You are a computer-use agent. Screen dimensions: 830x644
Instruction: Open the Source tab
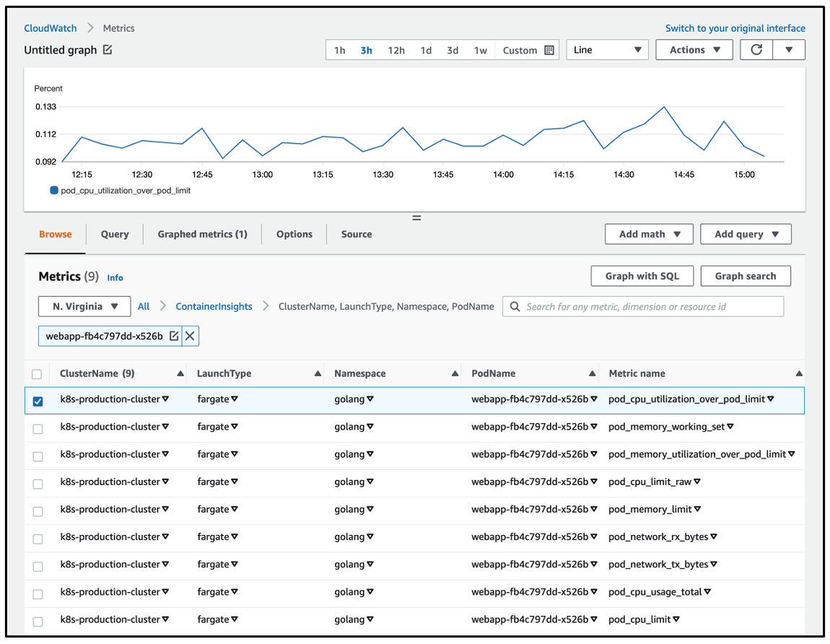(x=356, y=234)
